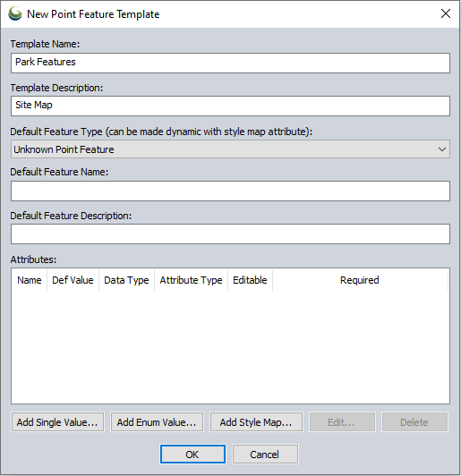Click the Def Value column header

tap(73, 280)
